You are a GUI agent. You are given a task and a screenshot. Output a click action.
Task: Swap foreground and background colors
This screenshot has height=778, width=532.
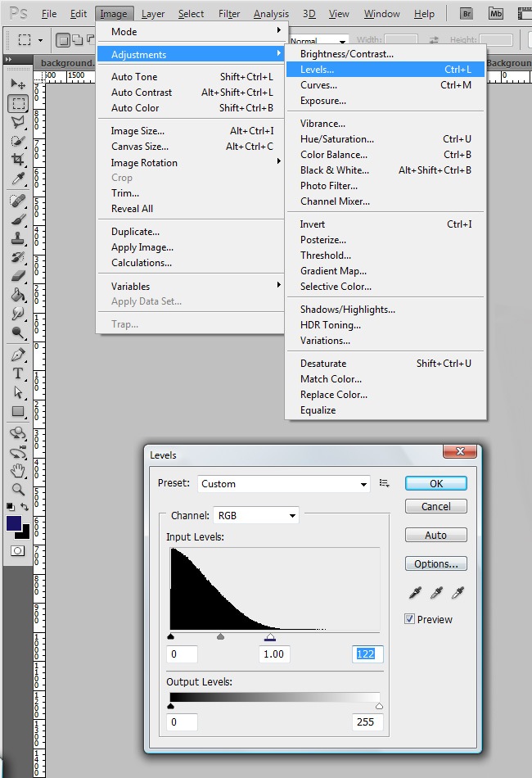tap(25, 508)
